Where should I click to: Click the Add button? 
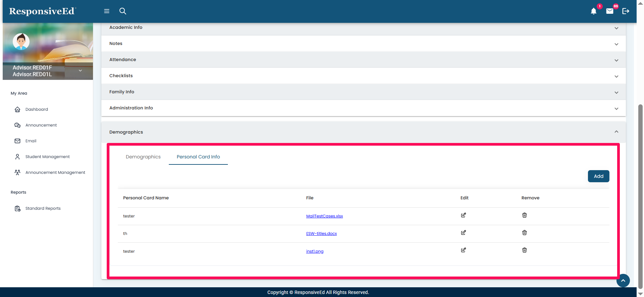click(598, 176)
